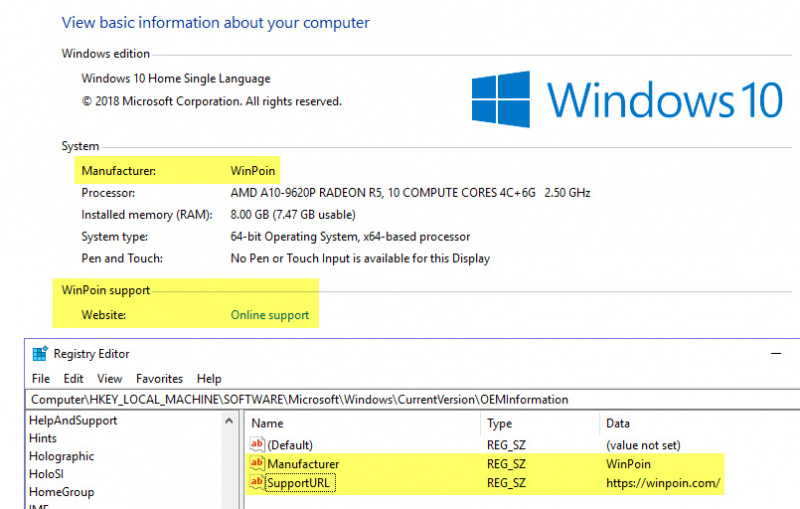This screenshot has height=509, width=800.
Task: Click the (Default) string value icon
Action: [x=257, y=444]
